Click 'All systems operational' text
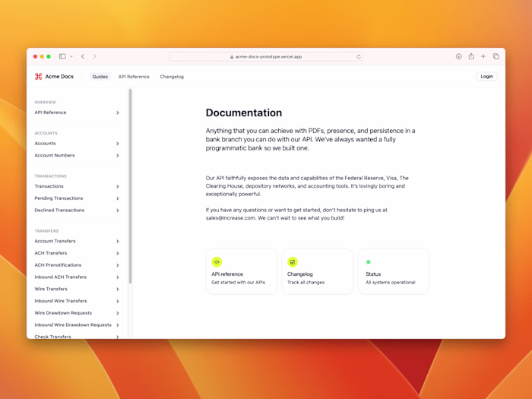The width and height of the screenshot is (532, 399). [x=390, y=282]
